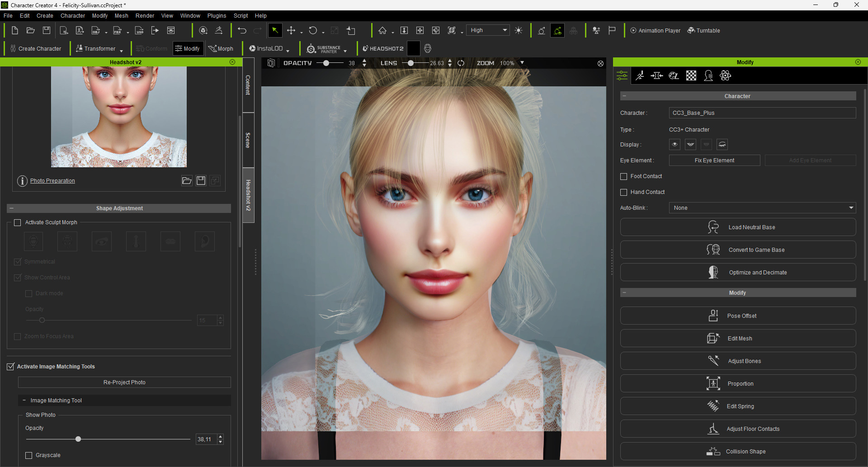Expand the Substance Painter dropdown arrow

[345, 50]
